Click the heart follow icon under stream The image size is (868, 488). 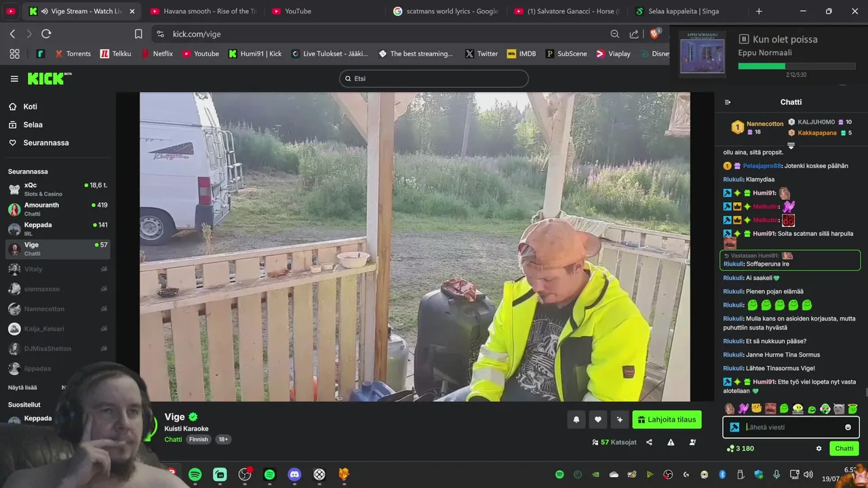coord(597,420)
